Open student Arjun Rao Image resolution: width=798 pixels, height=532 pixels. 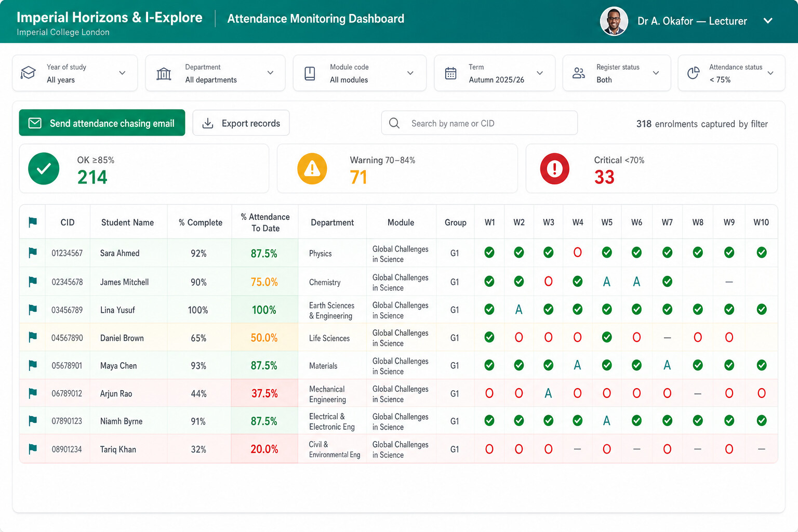pyautogui.click(x=116, y=394)
